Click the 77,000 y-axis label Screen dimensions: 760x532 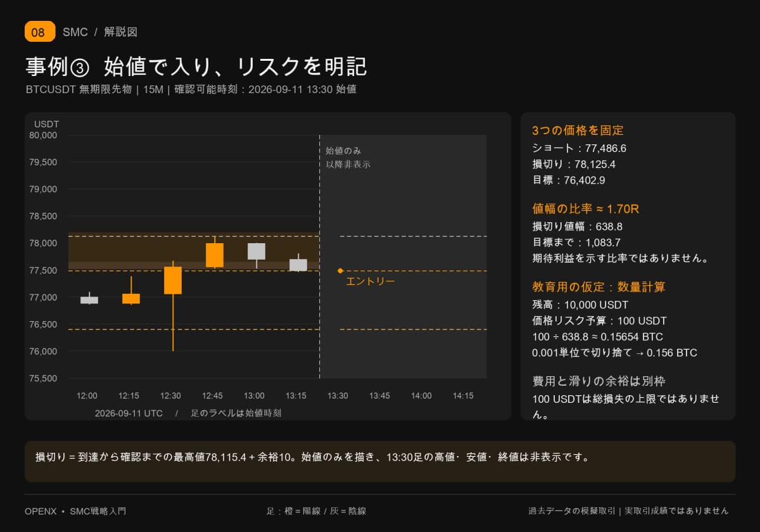coord(44,298)
